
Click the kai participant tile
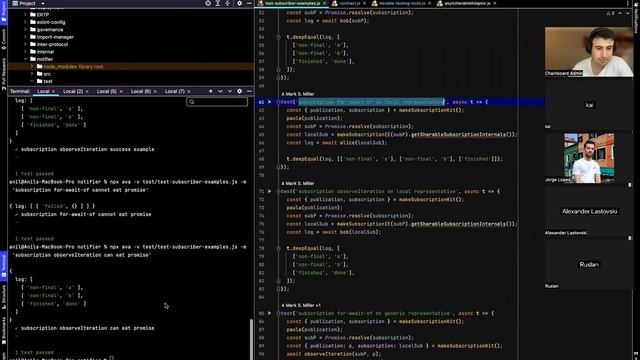pos(589,105)
